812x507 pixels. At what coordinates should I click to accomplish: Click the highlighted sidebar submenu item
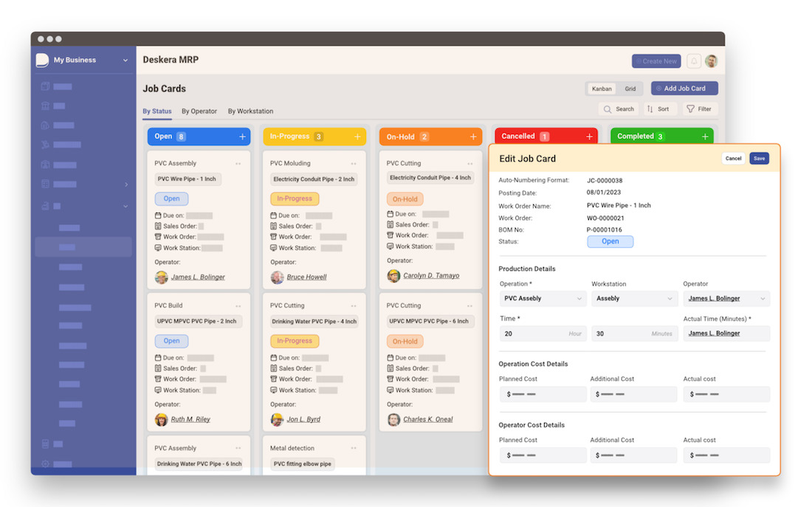pyautogui.click(x=83, y=247)
